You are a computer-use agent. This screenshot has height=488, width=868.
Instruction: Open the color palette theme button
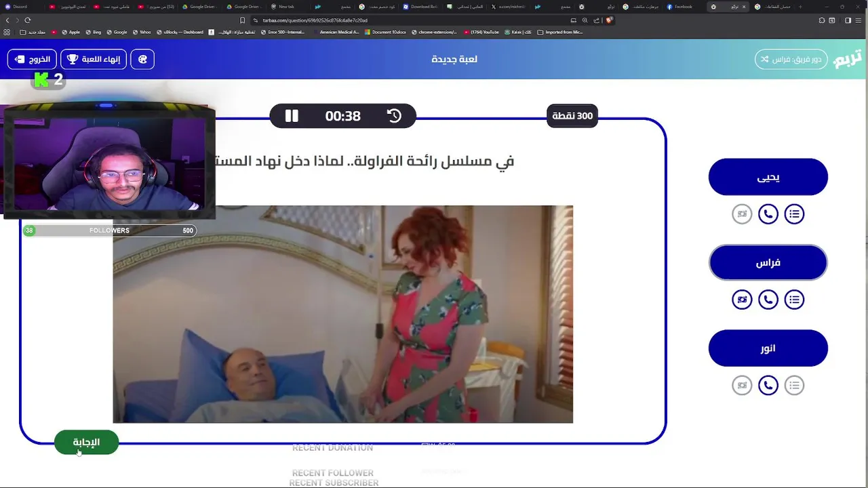[x=142, y=59]
